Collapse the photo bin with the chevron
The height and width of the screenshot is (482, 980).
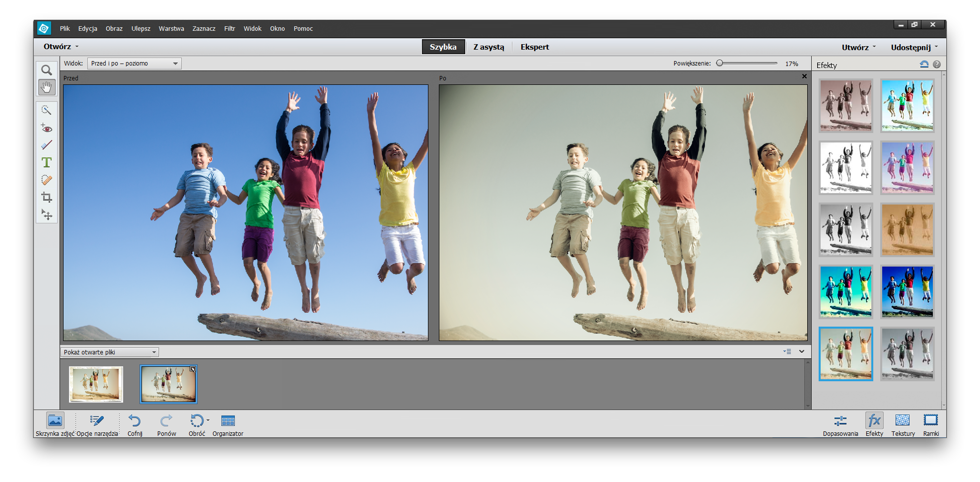pos(802,351)
